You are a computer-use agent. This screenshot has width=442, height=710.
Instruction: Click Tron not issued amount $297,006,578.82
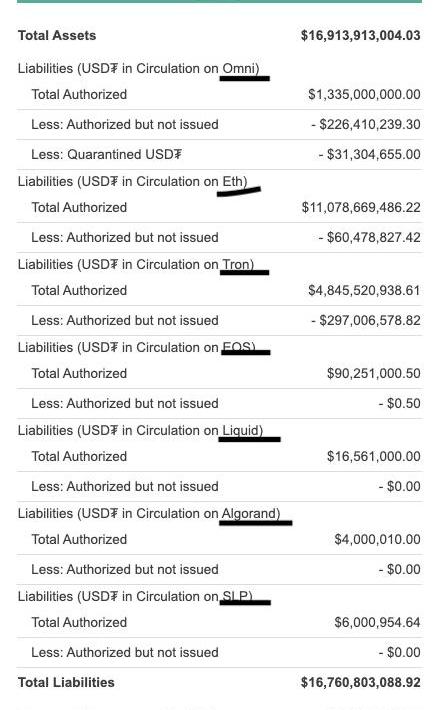365,320
